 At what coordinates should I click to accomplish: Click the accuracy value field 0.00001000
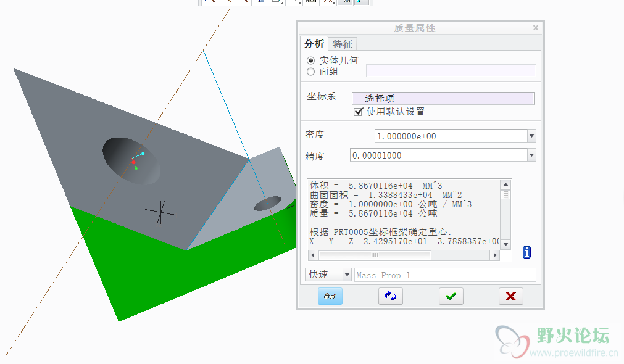tap(439, 155)
